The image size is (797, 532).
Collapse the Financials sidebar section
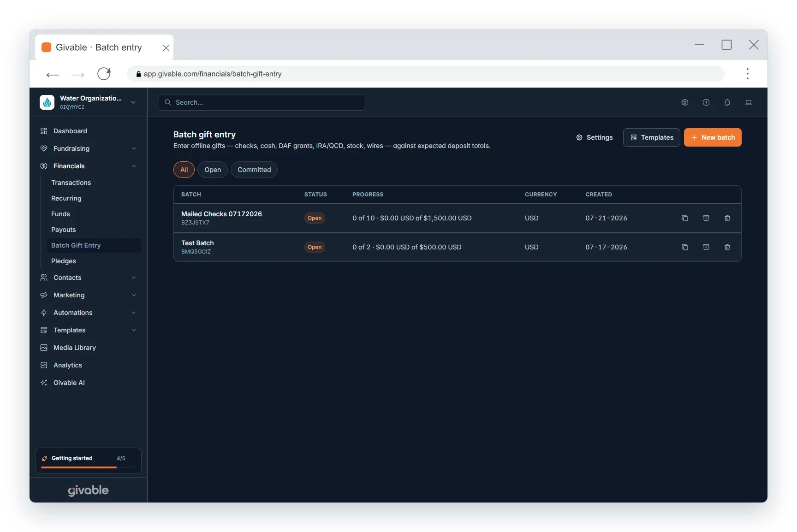(x=88, y=166)
